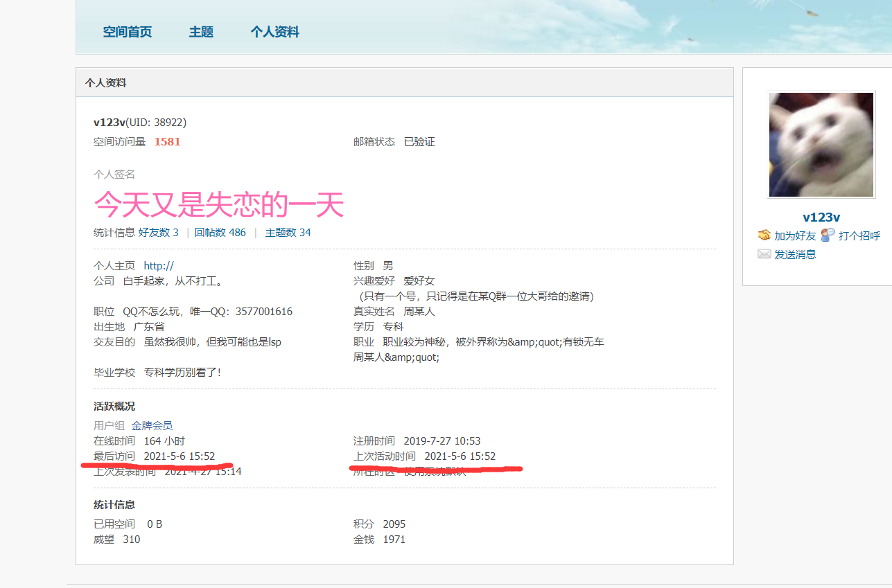This screenshot has height=588, width=892.
Task: Open the 好友数 3 link
Action: [159, 233]
